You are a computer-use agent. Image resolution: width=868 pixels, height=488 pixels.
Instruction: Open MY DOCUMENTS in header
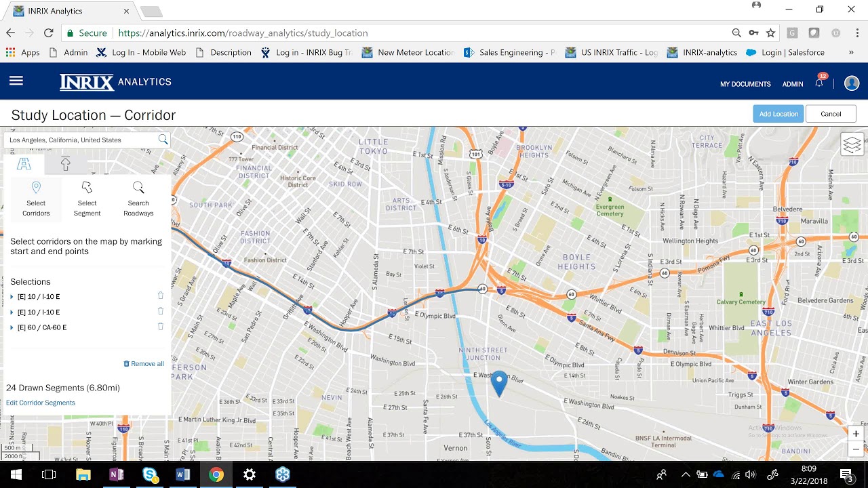745,84
